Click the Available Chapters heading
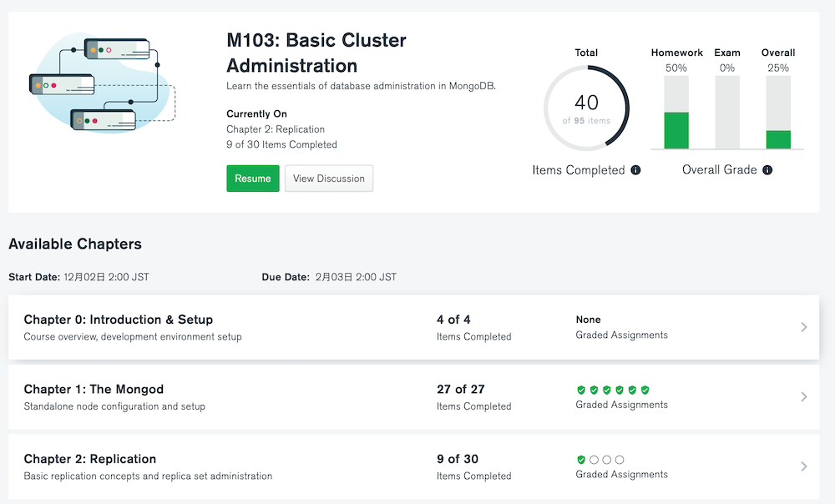 tap(75, 244)
